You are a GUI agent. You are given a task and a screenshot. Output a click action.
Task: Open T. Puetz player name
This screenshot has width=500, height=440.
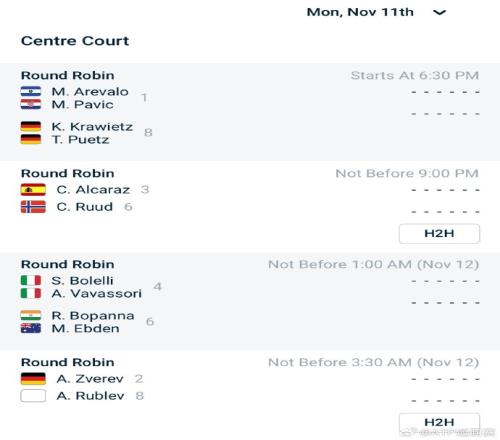(x=80, y=139)
